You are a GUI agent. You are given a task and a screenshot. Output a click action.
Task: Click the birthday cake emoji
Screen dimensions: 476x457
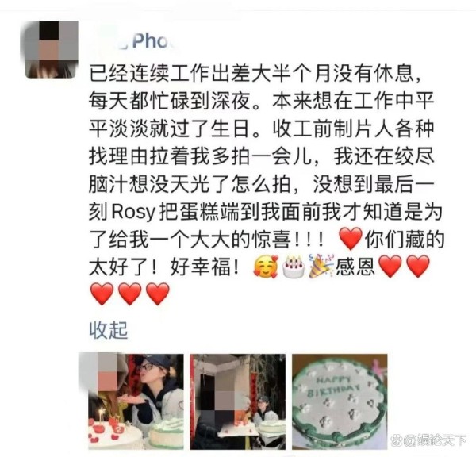(x=294, y=267)
